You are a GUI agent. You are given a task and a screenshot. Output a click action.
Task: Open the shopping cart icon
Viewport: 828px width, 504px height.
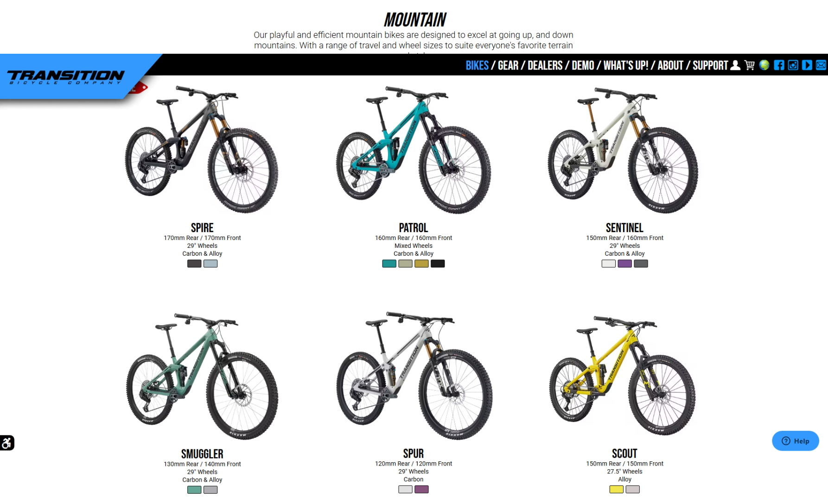tap(750, 65)
